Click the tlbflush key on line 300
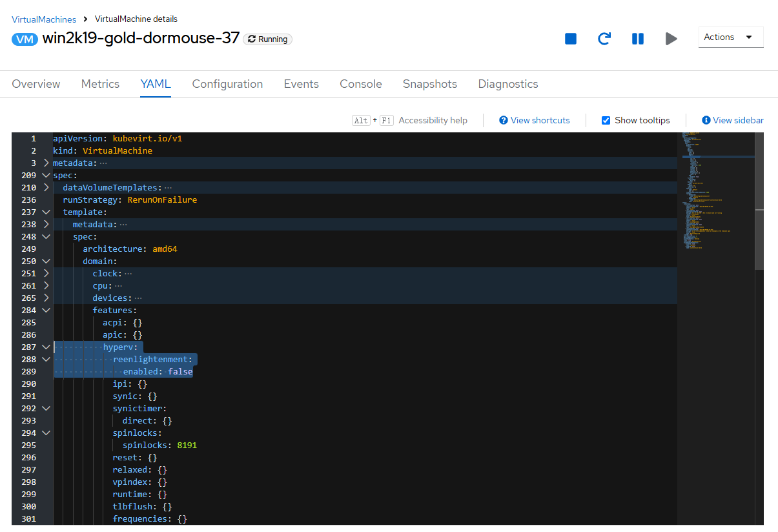778x532 pixels. pos(133,506)
